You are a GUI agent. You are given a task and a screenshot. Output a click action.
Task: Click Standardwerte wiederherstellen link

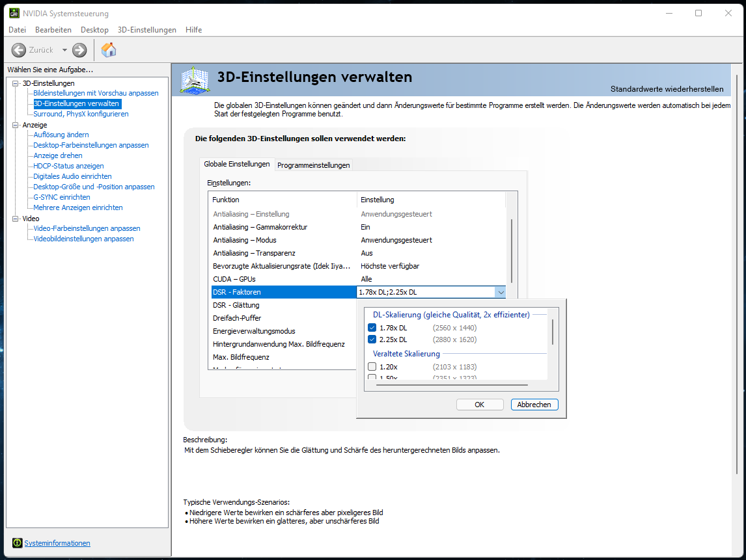tap(667, 89)
